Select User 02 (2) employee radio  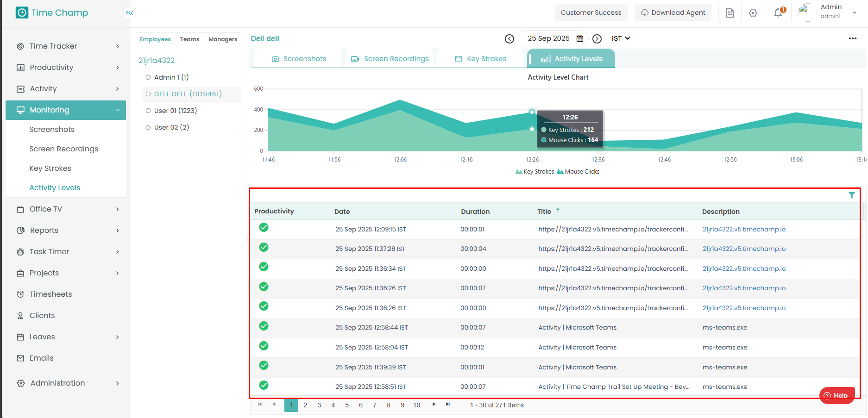point(148,127)
